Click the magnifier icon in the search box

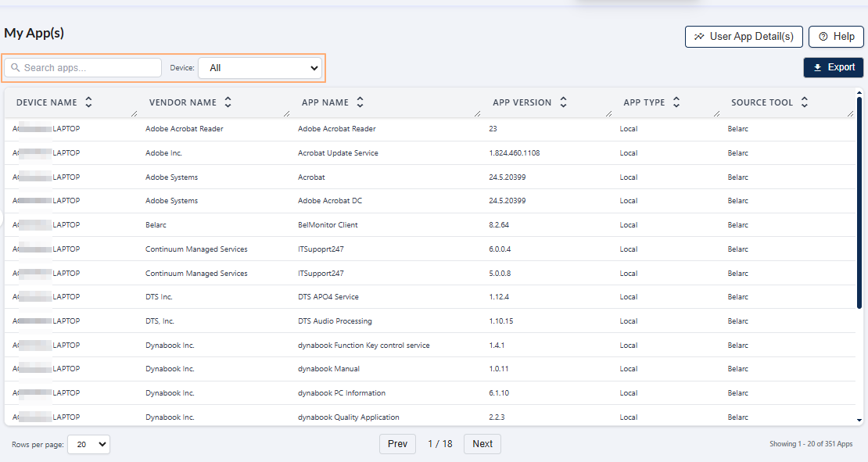(16, 67)
